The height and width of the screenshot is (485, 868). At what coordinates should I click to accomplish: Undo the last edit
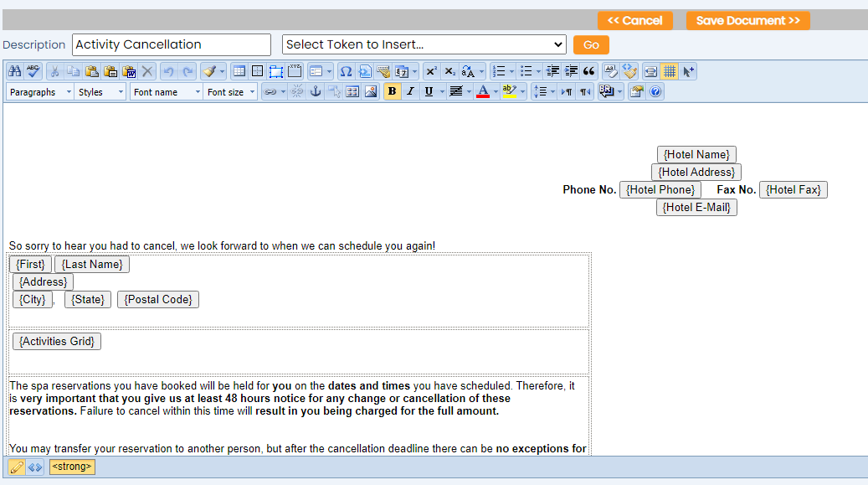[x=169, y=71]
